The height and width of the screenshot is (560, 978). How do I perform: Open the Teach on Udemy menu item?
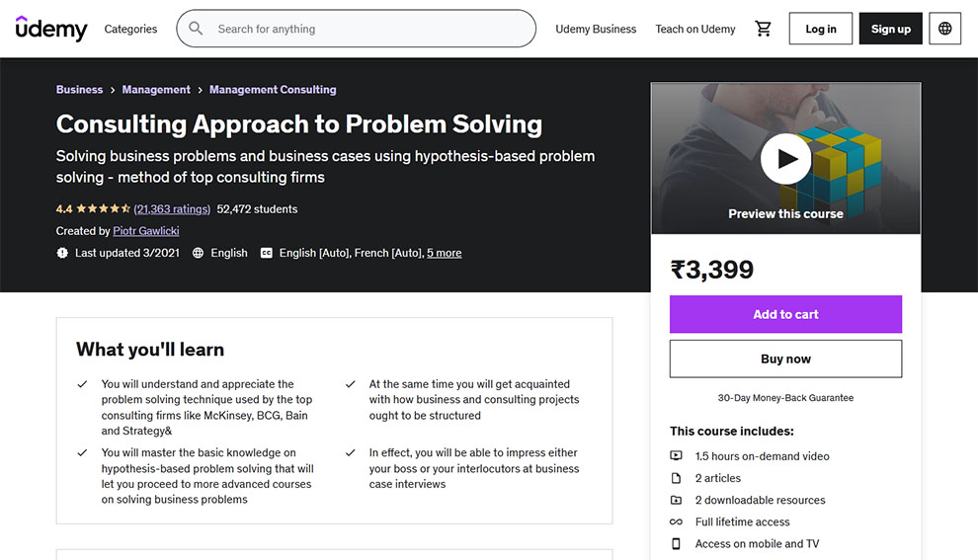point(695,29)
